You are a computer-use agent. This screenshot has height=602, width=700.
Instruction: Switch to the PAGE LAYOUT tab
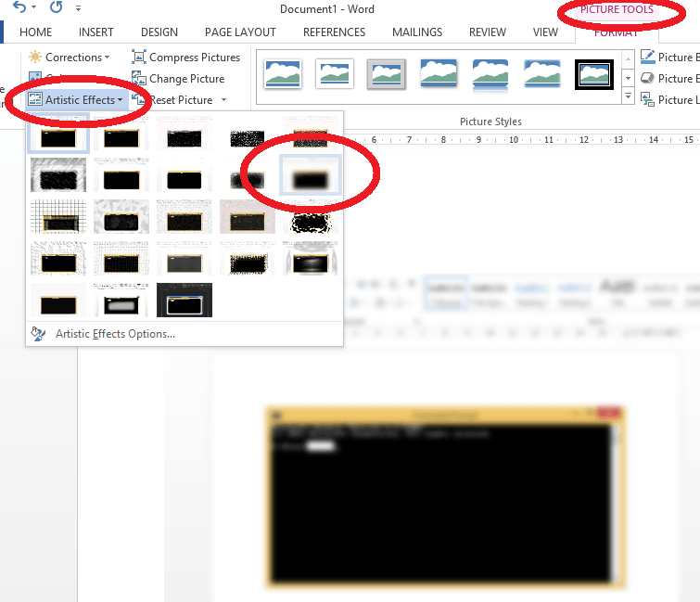click(240, 32)
